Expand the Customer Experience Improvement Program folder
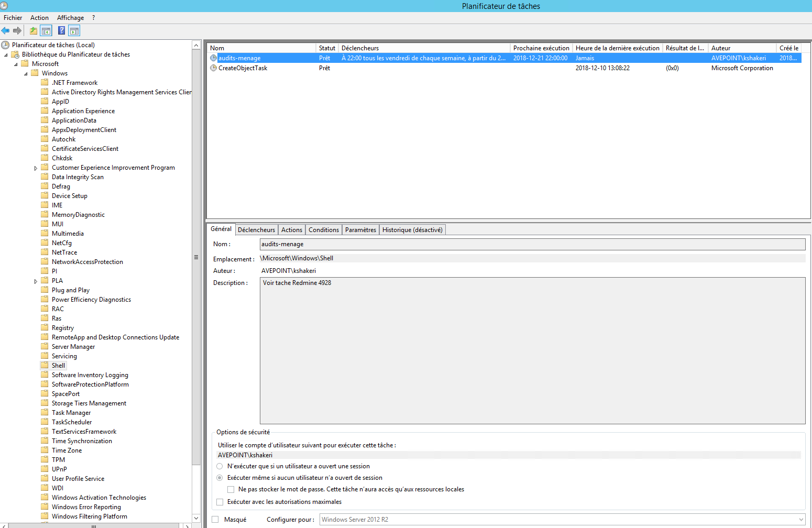 [36, 168]
